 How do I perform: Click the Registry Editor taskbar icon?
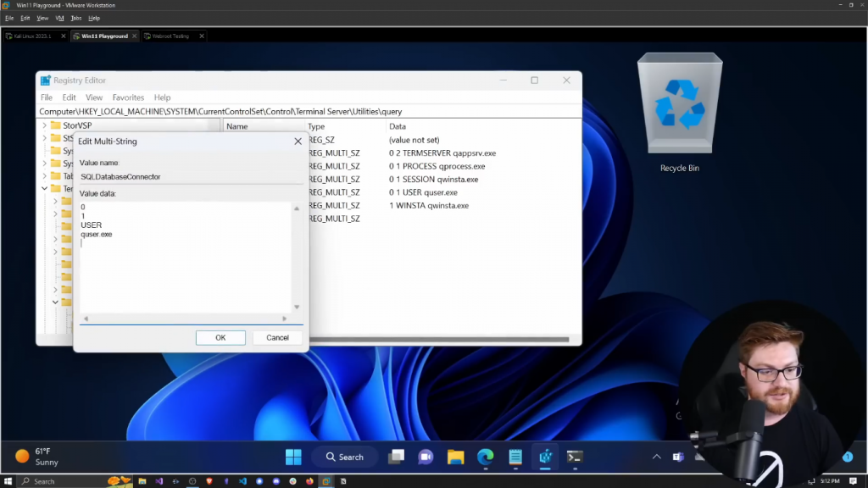[544, 457]
